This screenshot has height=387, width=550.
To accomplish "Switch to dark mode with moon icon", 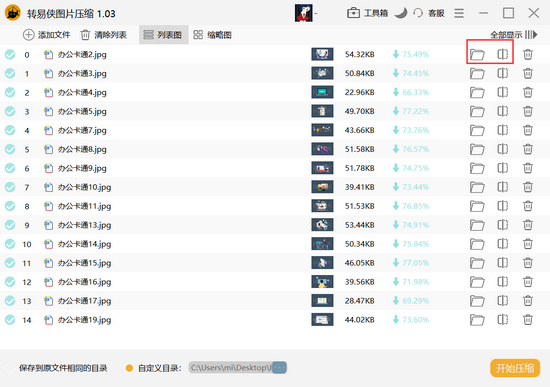I will pos(401,13).
